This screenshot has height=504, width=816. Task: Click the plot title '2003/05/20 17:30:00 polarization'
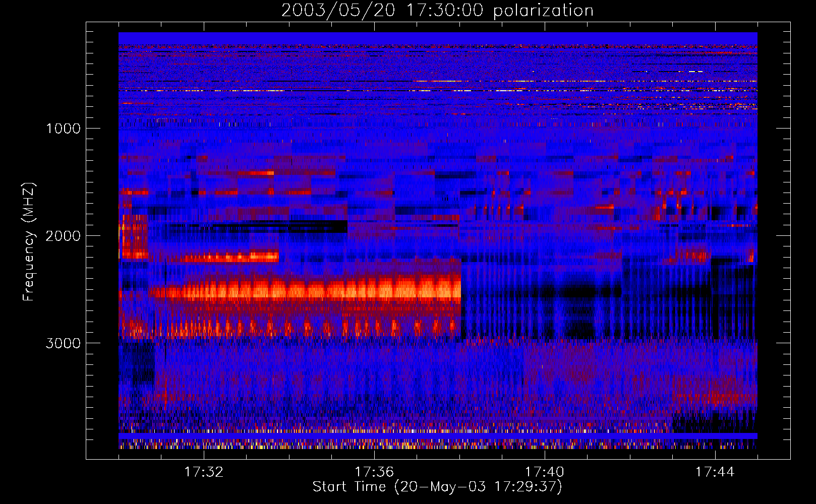click(437, 11)
